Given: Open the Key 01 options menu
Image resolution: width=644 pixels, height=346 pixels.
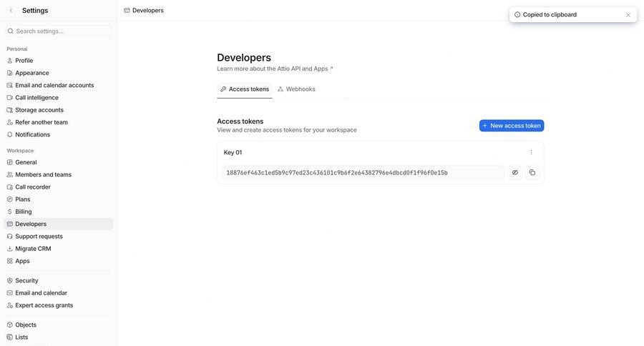Looking at the screenshot, I should 531,152.
